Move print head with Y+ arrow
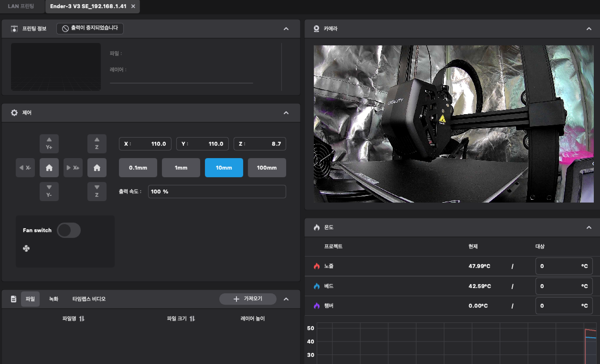This screenshot has width=600, height=364. (49, 143)
